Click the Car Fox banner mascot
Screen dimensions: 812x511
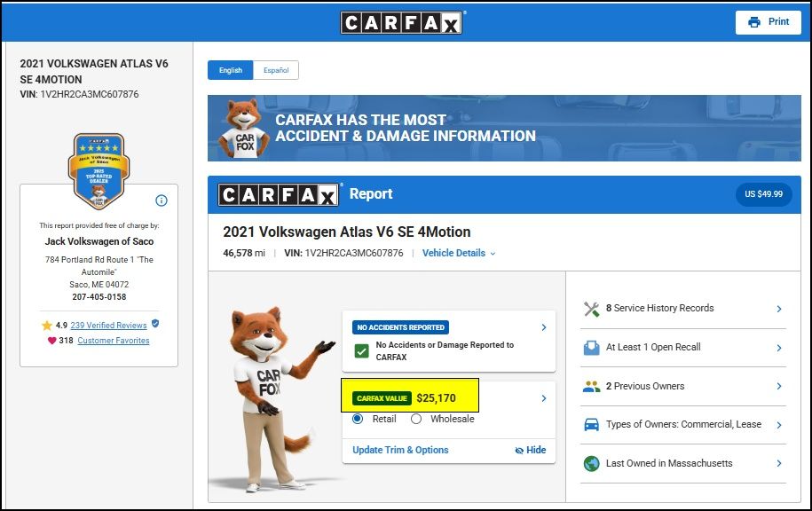pos(244,129)
